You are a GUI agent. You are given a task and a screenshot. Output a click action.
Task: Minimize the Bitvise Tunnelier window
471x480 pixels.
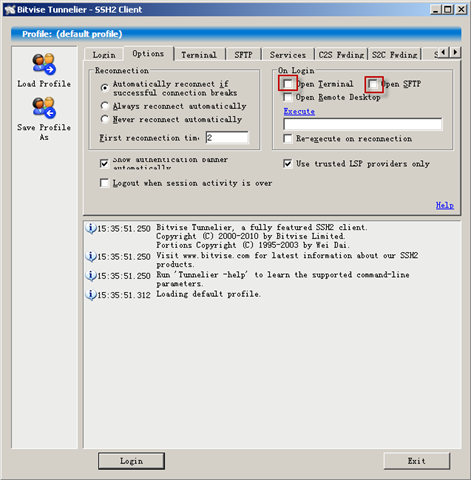click(x=435, y=10)
